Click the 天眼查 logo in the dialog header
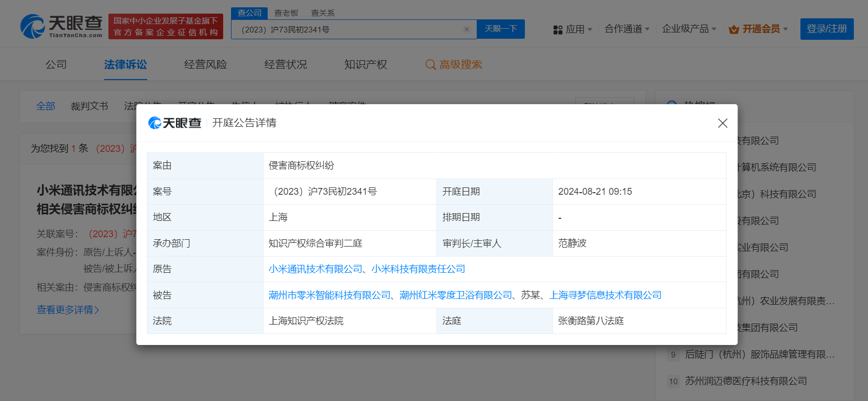This screenshot has width=868, height=401. 175,123
